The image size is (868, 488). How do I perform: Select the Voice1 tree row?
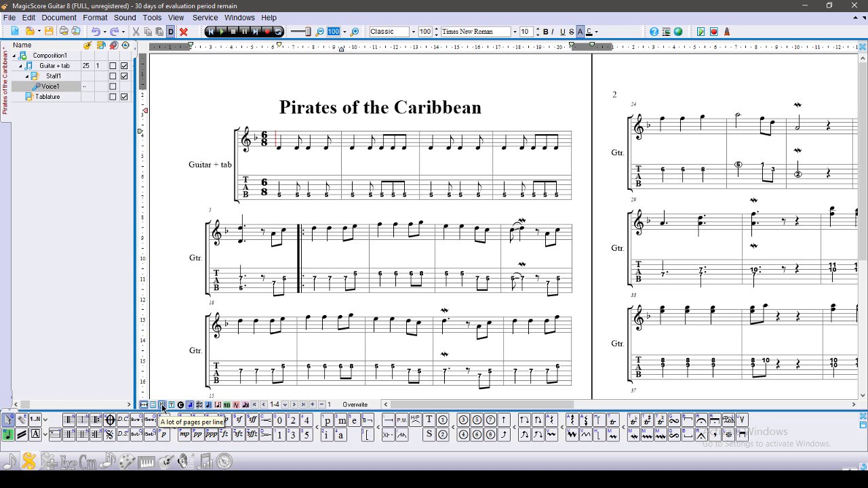pos(46,86)
